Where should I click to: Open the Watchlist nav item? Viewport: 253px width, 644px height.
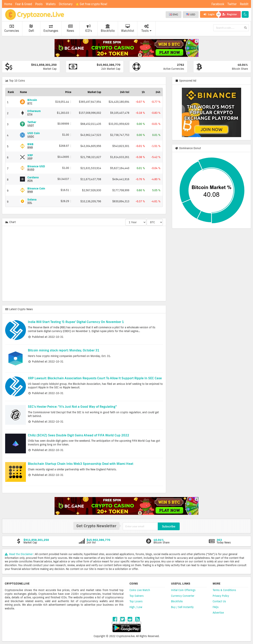click(128, 28)
